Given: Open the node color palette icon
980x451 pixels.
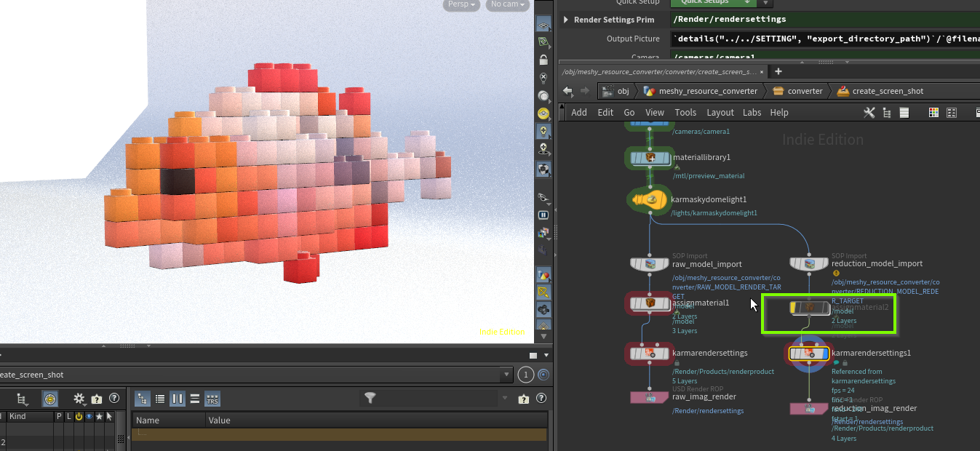Looking at the screenshot, I should 933,113.
